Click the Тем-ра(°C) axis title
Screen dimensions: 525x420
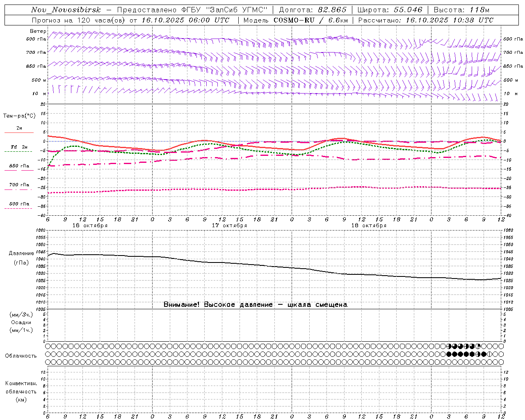(x=19, y=116)
